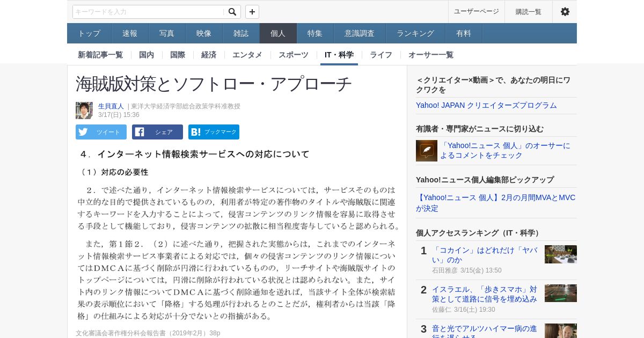Switch to 映像 tab
The height and width of the screenshot is (338, 644).
[x=204, y=33]
